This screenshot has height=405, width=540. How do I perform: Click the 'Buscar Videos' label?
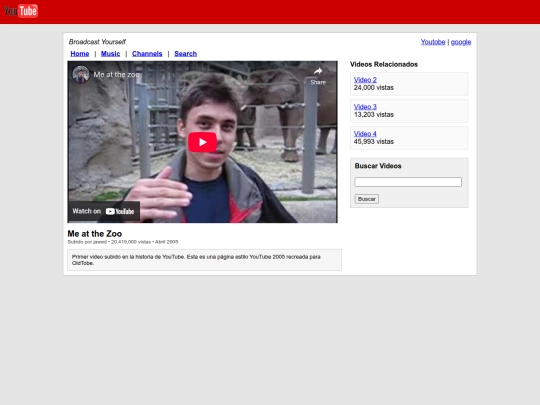point(378,166)
